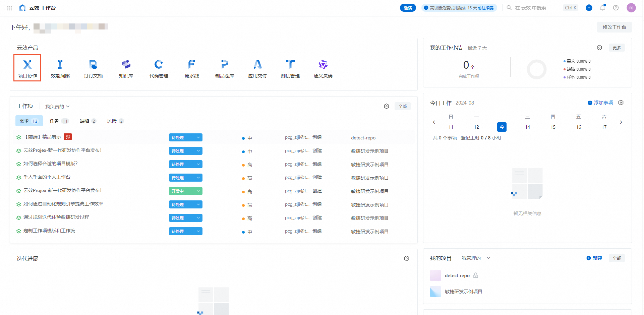Click 全部 in 我的项目 card
Screen dimensions: 644x315
coord(617,258)
